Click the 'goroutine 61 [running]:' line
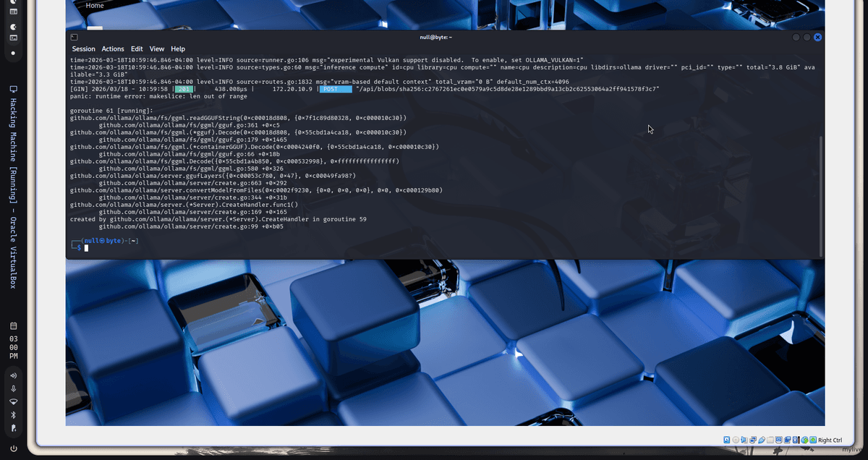This screenshot has width=868, height=460. 111,111
